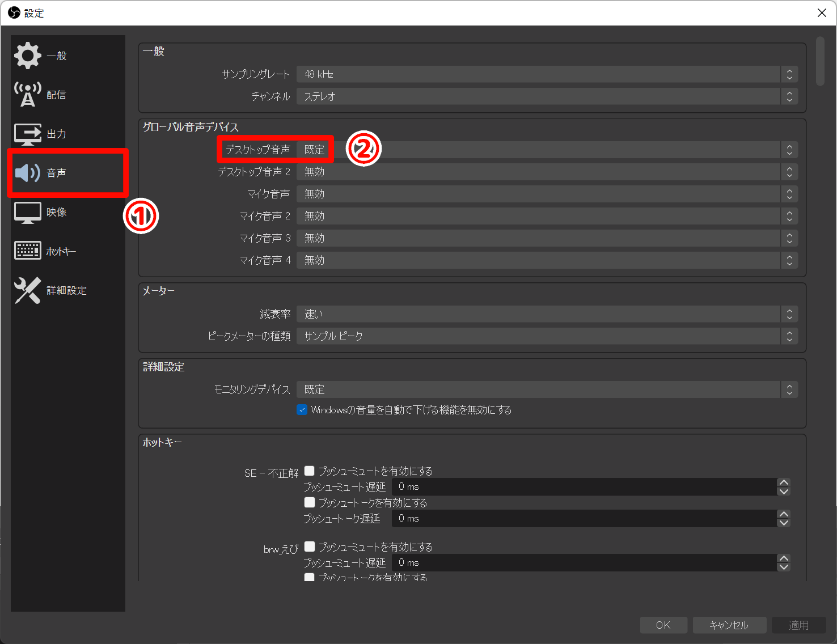Open the 詳細設定 tools icon in sidebar
This screenshot has height=644, width=837.
point(28,290)
